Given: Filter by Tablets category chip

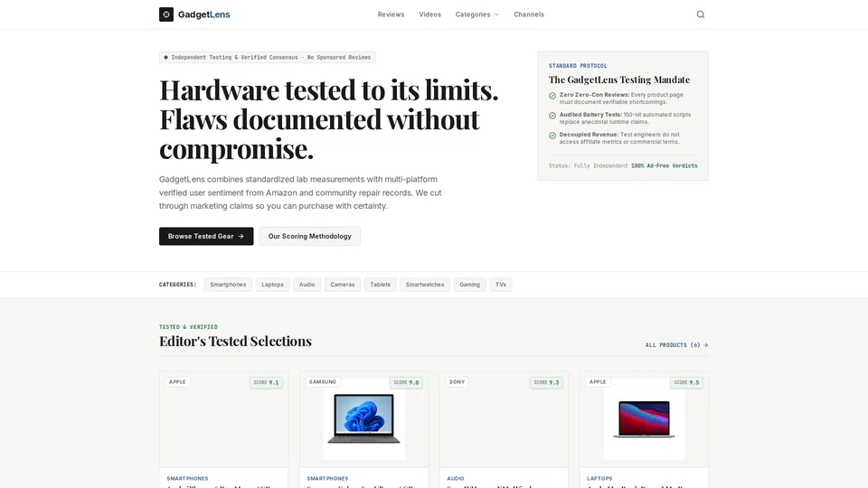Looking at the screenshot, I should coord(381,285).
